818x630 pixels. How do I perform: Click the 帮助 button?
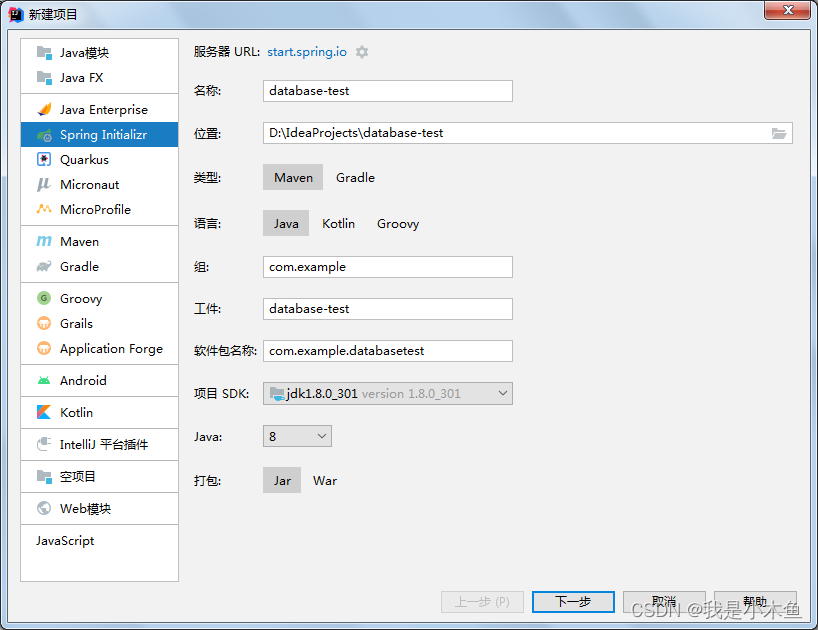click(755, 602)
